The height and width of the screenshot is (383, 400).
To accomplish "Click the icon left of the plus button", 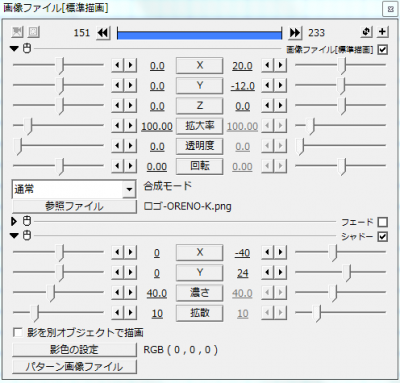I will [366, 32].
